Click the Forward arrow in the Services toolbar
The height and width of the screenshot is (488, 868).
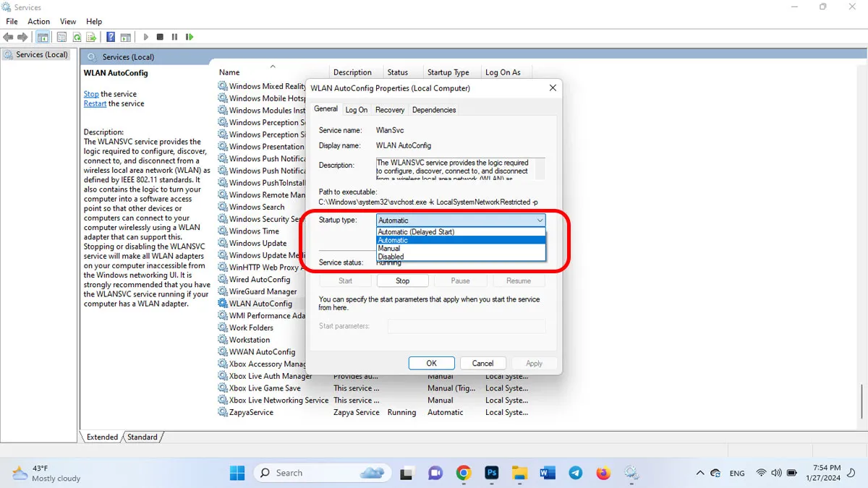23,37
